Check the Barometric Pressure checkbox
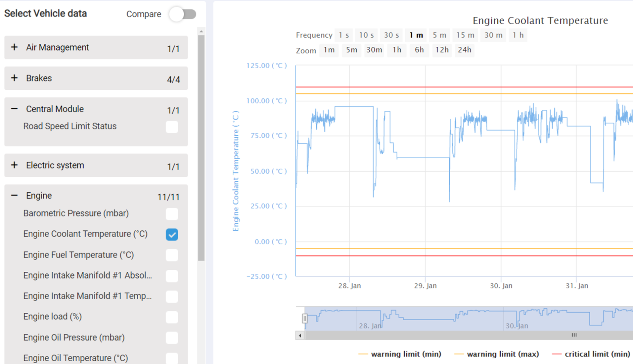The width and height of the screenshot is (633, 364). coord(172,214)
